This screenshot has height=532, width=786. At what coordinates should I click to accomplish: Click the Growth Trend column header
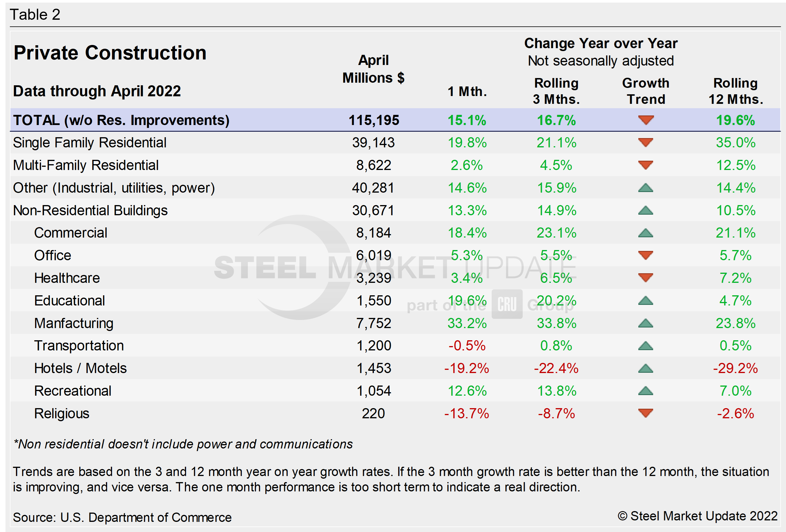(x=646, y=91)
